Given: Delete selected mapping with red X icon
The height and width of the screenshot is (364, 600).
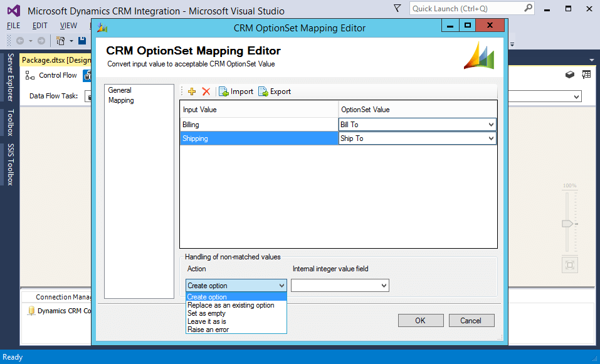Looking at the screenshot, I should (206, 91).
